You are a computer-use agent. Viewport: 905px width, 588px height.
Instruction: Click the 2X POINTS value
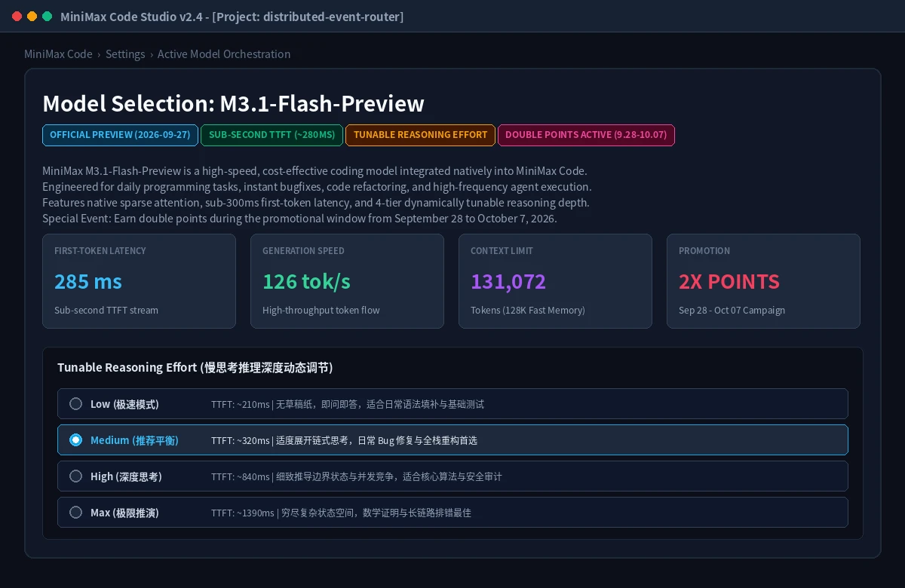click(x=729, y=281)
